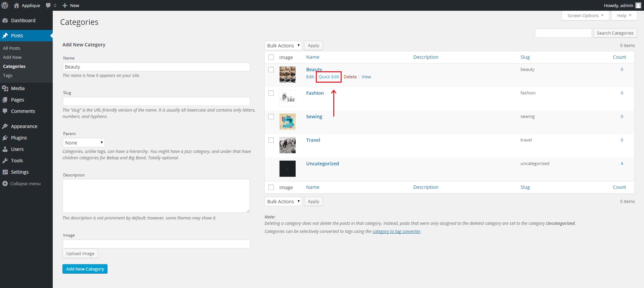Expand the Screen Options panel

585,16
